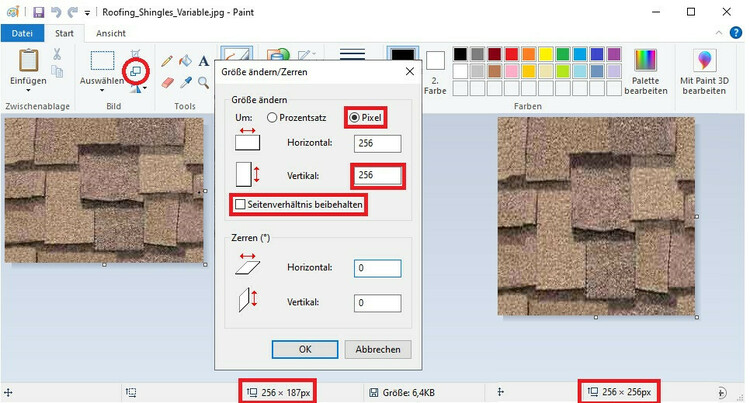Toggle Seitenverhältnis beibehalten checkbox
Screen dimensions: 750x403
[x=240, y=205]
